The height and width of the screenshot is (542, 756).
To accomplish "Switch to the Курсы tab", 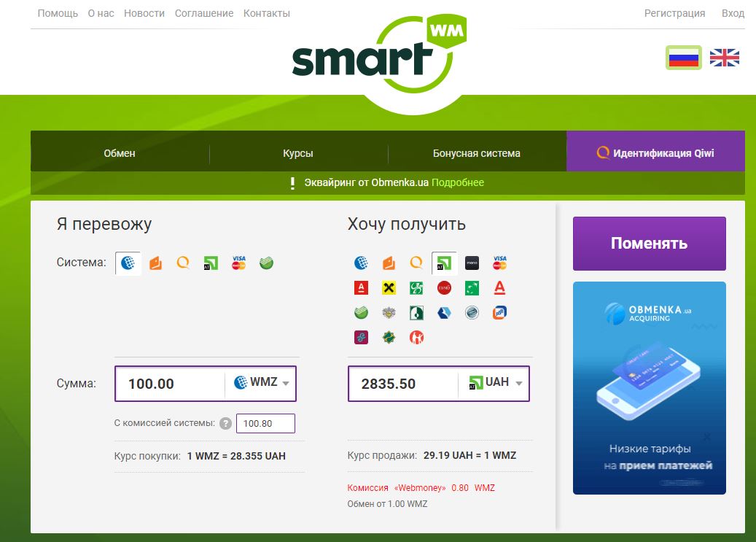I will coord(298,152).
